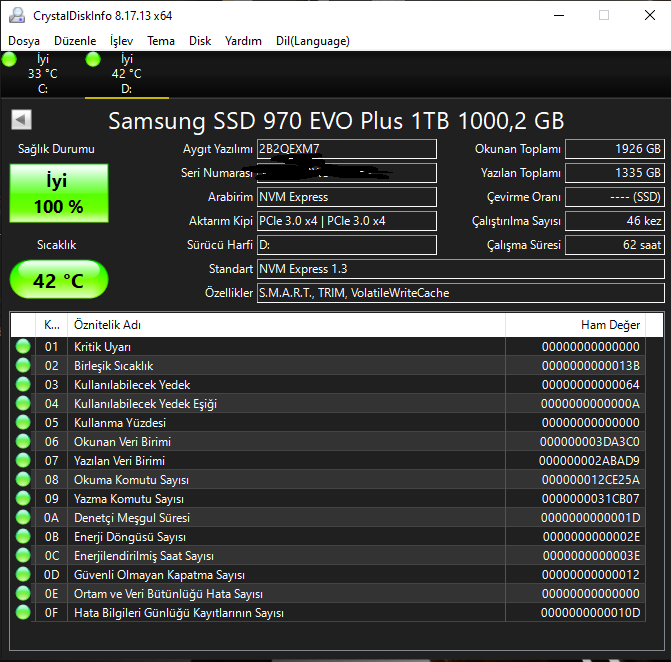Switch to the C: drive tab at 33 °C
Image resolution: width=671 pixels, height=662 pixels.
(x=42, y=74)
